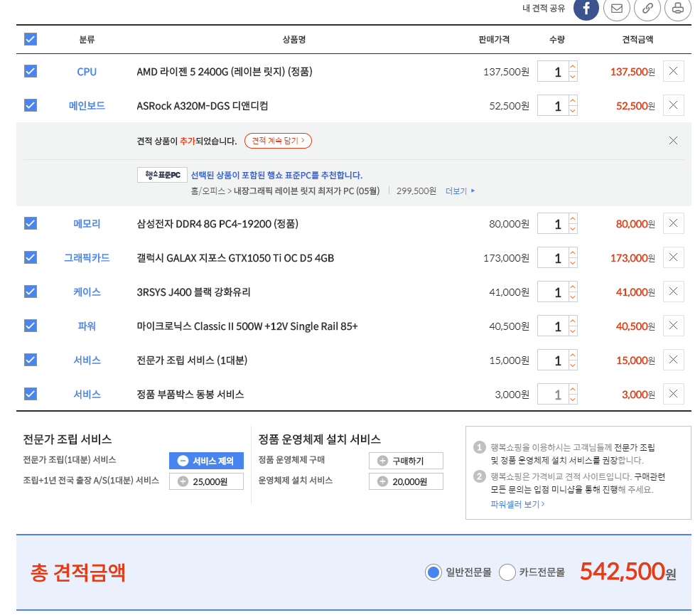Open the 메모리 category link
700x615 pixels.
tap(87, 224)
